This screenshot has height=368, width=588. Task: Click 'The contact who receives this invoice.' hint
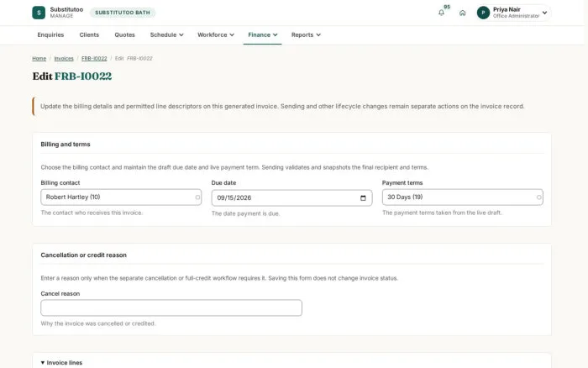pos(92,213)
